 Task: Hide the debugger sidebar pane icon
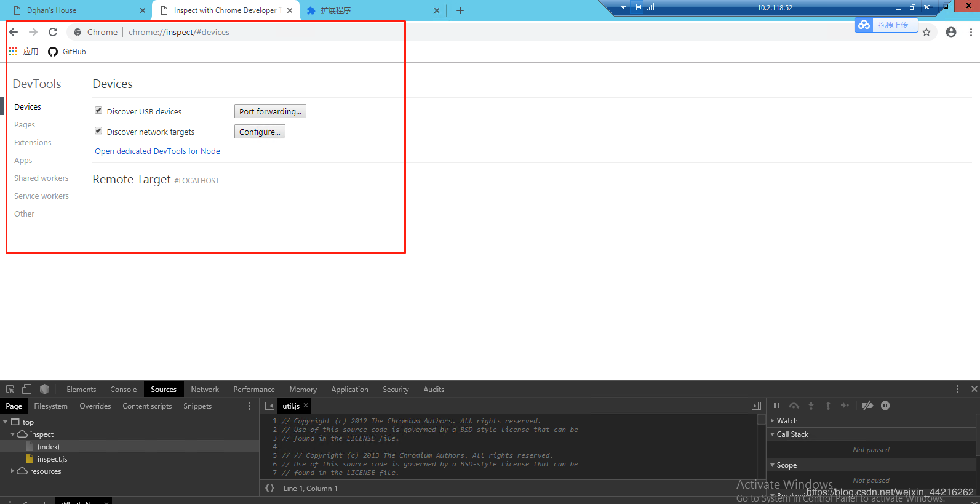point(757,406)
